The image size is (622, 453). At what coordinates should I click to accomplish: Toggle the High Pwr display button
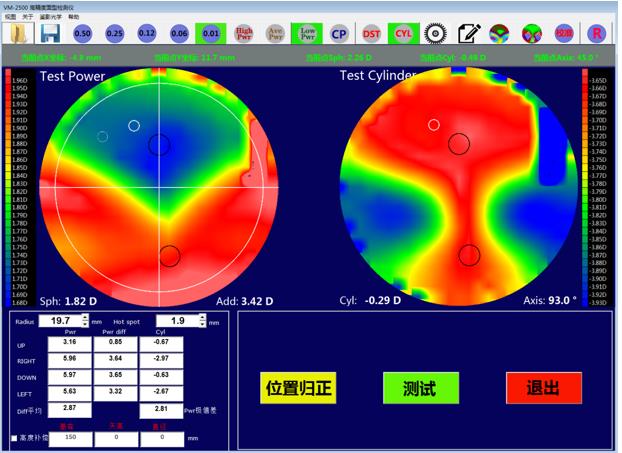pyautogui.click(x=243, y=34)
